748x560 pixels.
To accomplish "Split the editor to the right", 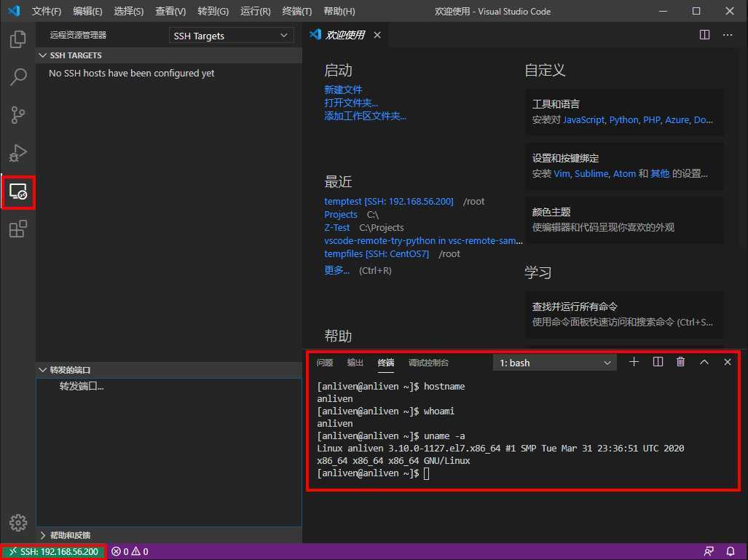I will point(704,35).
